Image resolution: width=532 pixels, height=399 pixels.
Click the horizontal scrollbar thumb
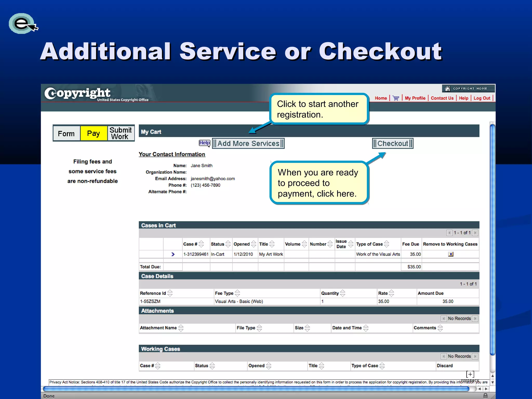(256, 389)
